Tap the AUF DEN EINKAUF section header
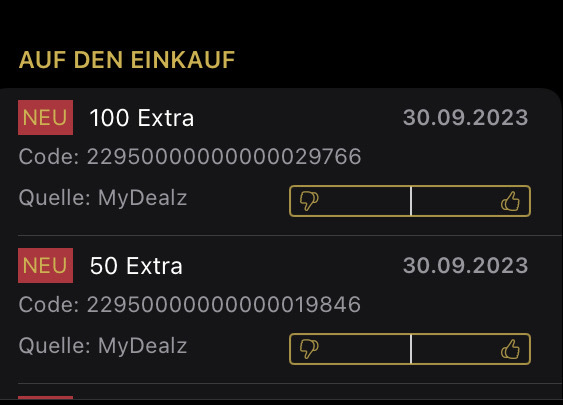The height and width of the screenshot is (405, 563). tap(127, 60)
